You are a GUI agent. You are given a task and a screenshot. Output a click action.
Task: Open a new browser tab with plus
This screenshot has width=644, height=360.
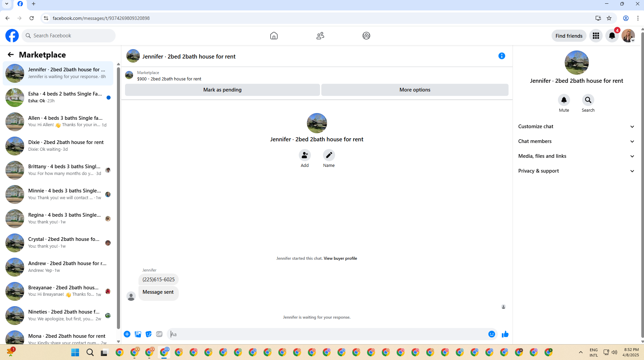click(x=34, y=4)
